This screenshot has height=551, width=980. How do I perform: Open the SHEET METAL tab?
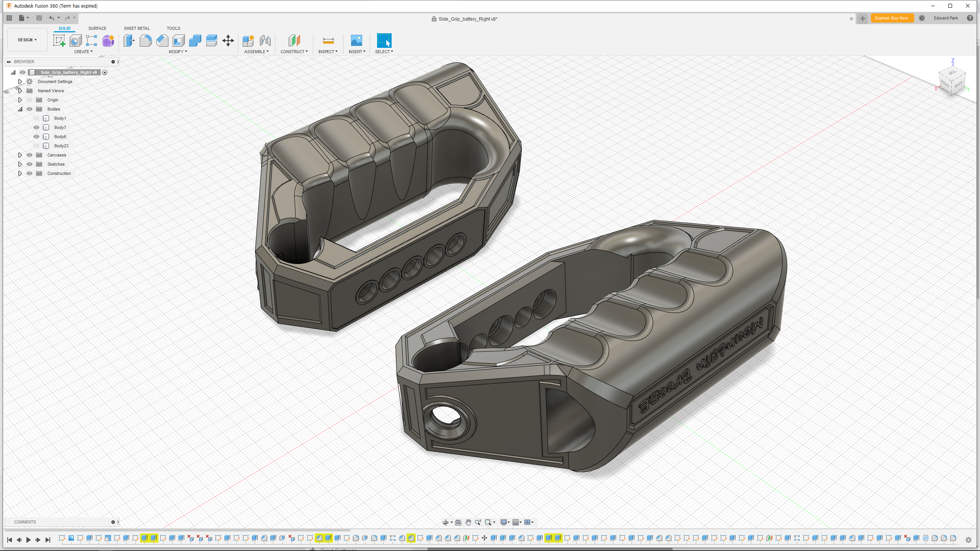point(137,28)
